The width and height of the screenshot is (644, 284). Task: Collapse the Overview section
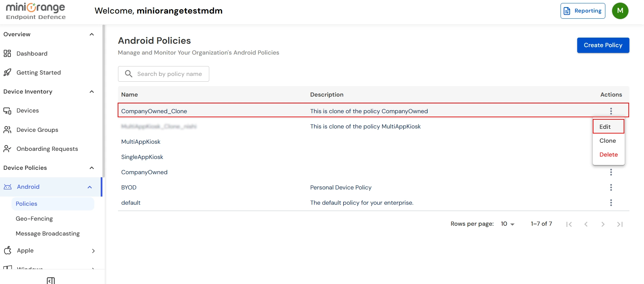(x=91, y=34)
